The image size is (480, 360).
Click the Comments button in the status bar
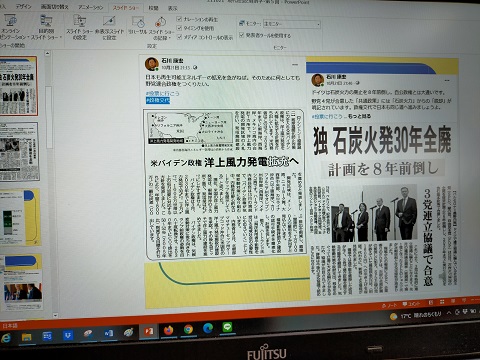[411, 304]
